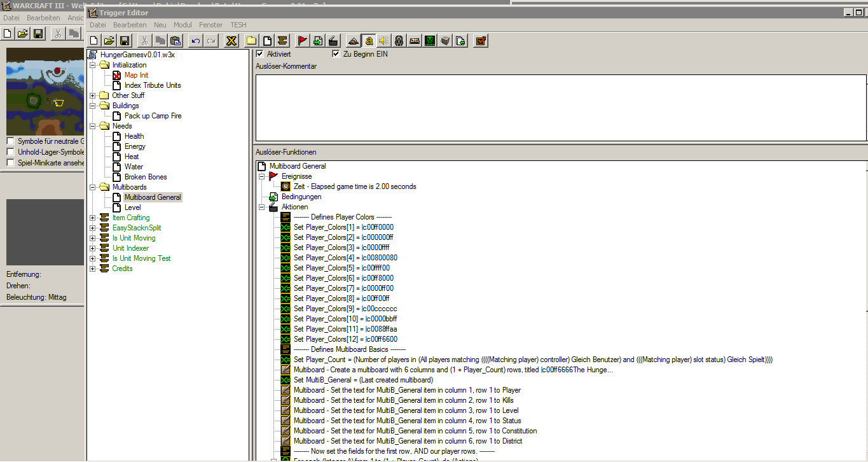Select the Map Init trigger

point(136,75)
